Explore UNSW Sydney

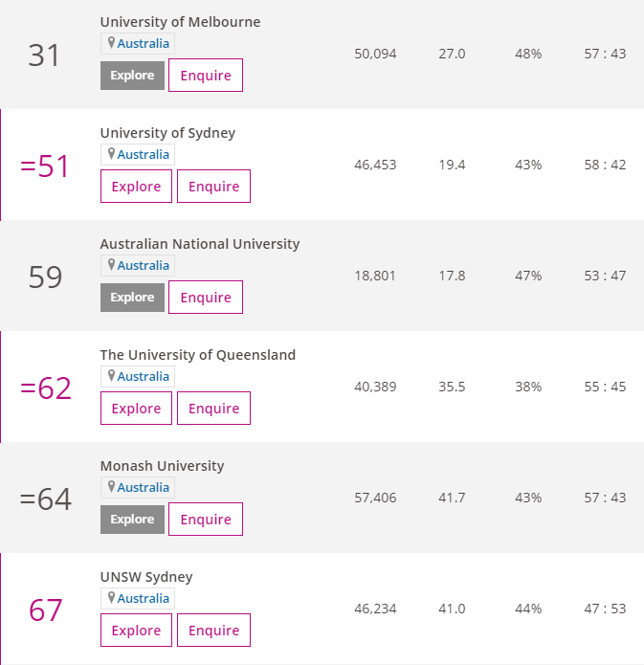[136, 630]
